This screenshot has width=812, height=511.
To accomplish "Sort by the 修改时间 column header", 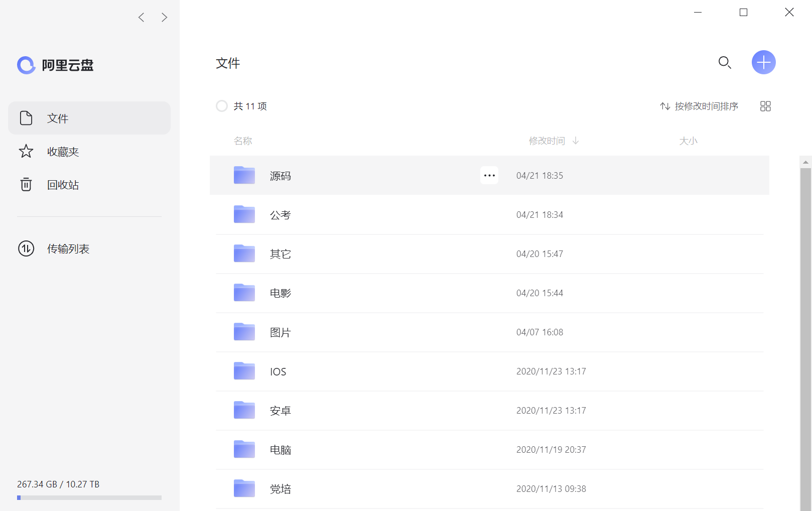I will (x=554, y=141).
